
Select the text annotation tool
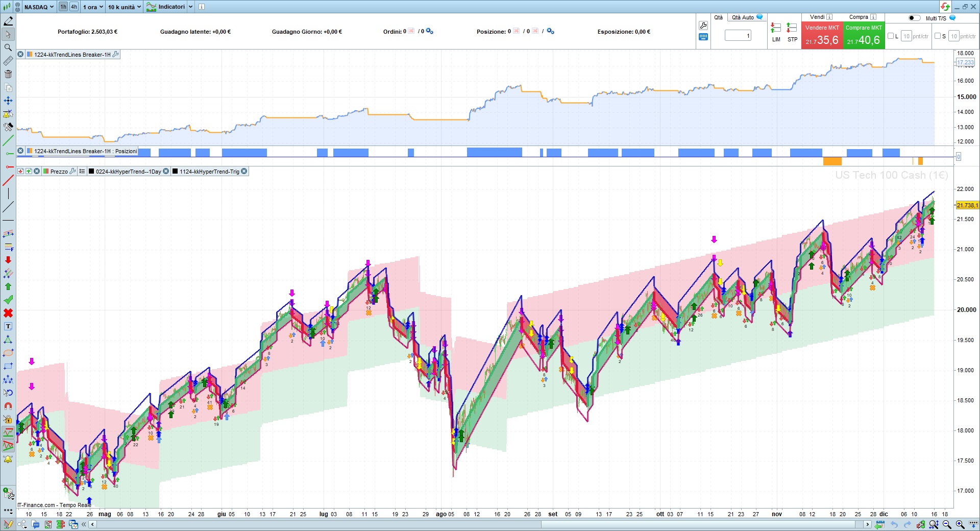point(8,326)
